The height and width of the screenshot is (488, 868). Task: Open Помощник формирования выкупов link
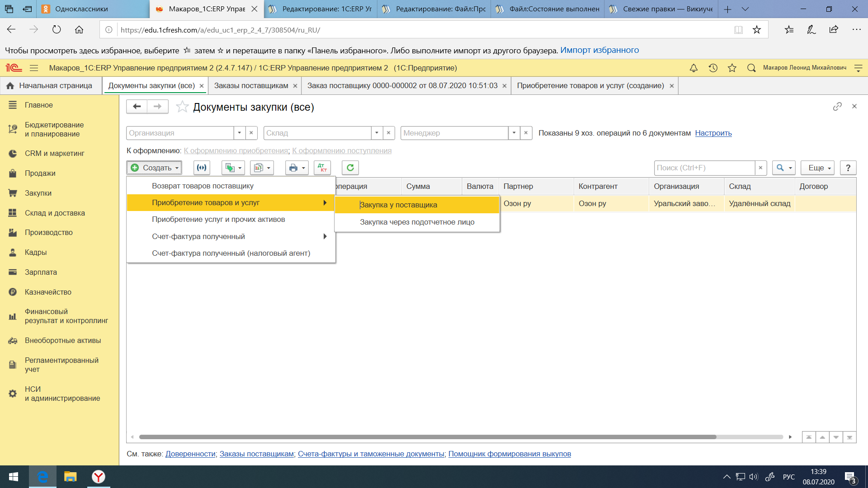509,454
